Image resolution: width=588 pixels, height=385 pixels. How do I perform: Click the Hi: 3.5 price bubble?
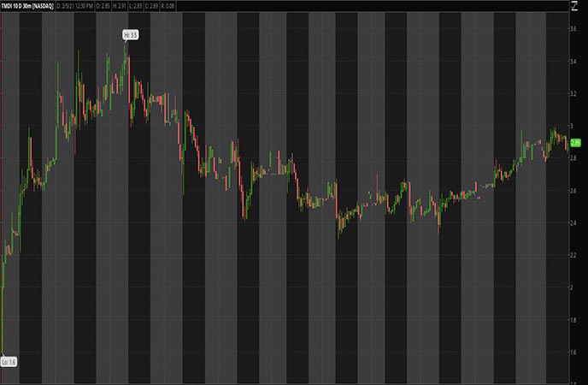pyautogui.click(x=129, y=35)
